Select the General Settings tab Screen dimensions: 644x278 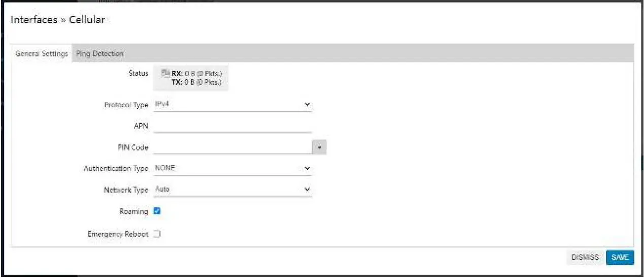pos(42,53)
